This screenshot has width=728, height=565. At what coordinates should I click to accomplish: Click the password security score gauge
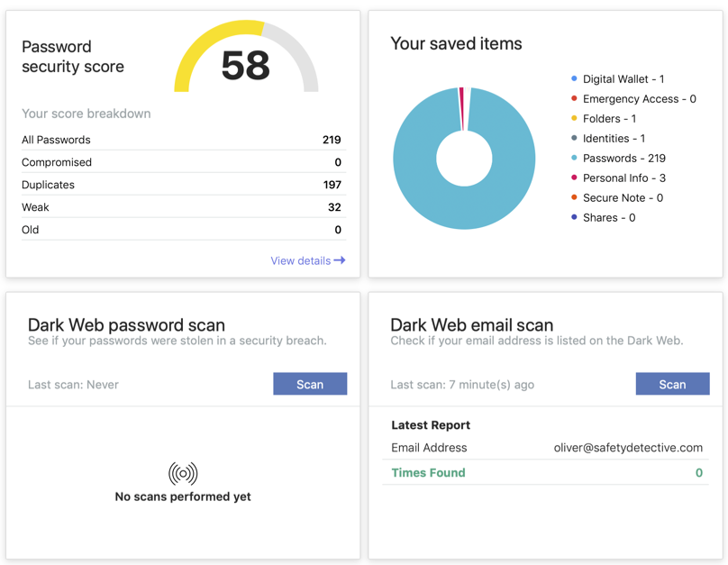[246, 59]
